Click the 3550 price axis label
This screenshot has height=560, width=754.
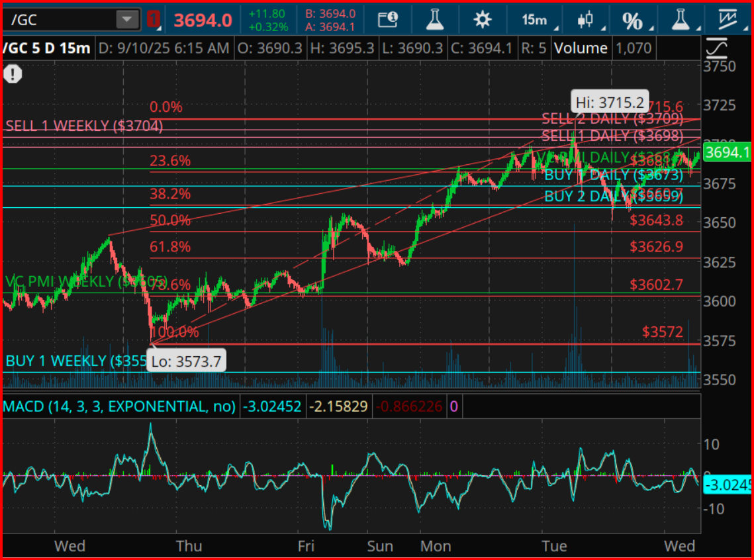(720, 380)
